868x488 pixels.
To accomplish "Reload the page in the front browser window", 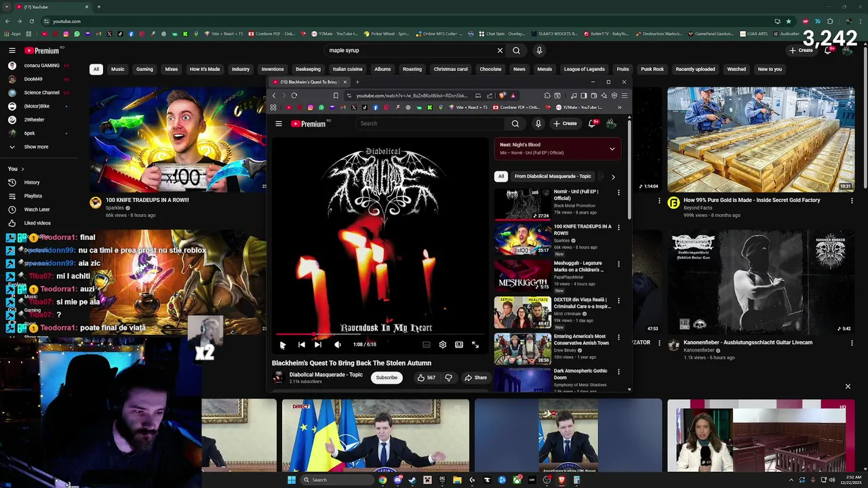I will [x=294, y=96].
